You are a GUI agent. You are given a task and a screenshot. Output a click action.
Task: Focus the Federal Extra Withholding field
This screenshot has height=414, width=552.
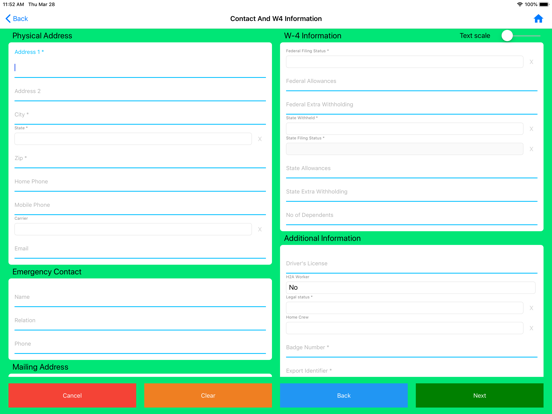pos(412,107)
